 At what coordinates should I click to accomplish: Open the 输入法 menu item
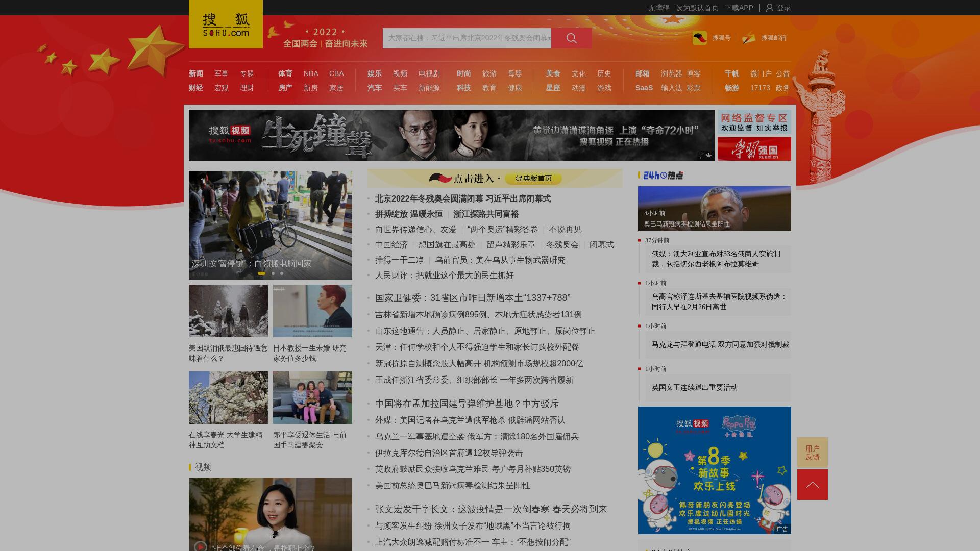(x=672, y=88)
